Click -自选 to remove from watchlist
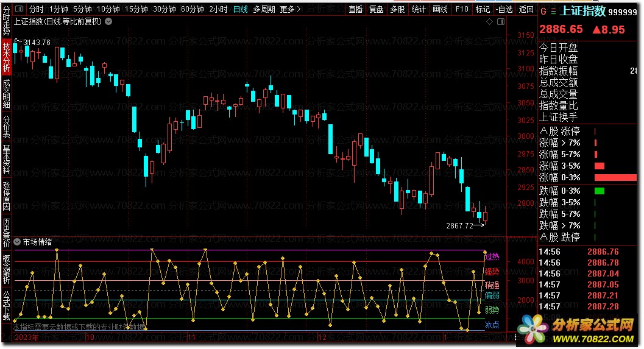 (x=504, y=9)
